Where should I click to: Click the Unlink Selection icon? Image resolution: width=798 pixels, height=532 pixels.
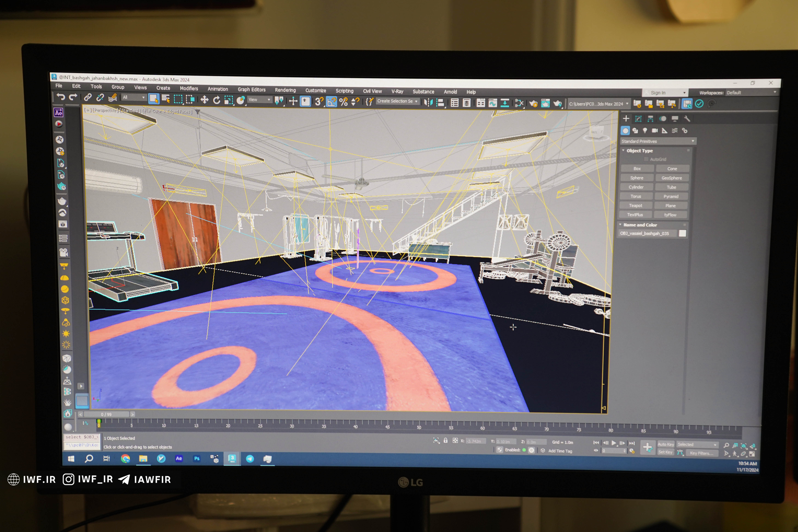click(100, 98)
